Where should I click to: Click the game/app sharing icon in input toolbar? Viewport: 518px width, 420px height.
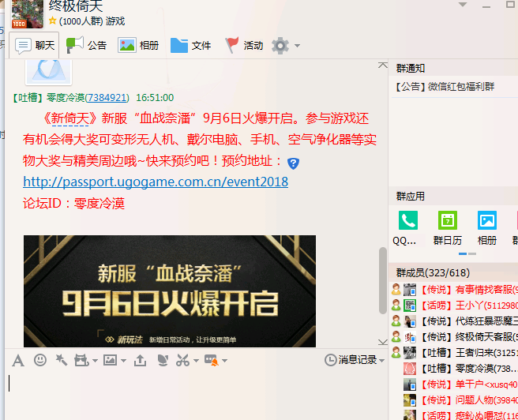81,360
